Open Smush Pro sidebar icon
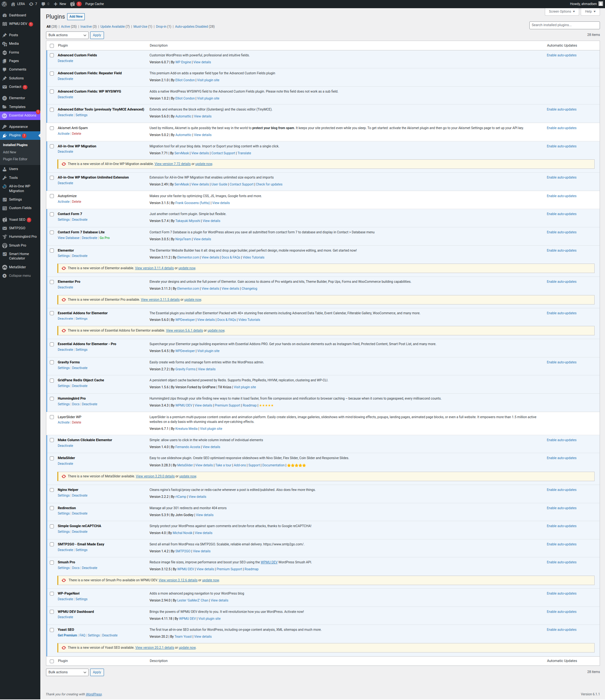The image size is (605, 700). pos(4,246)
